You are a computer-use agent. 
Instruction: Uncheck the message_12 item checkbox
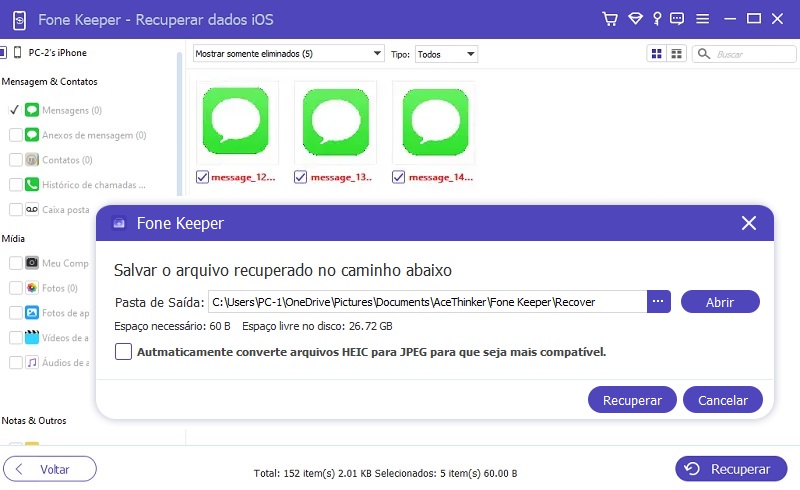point(203,177)
